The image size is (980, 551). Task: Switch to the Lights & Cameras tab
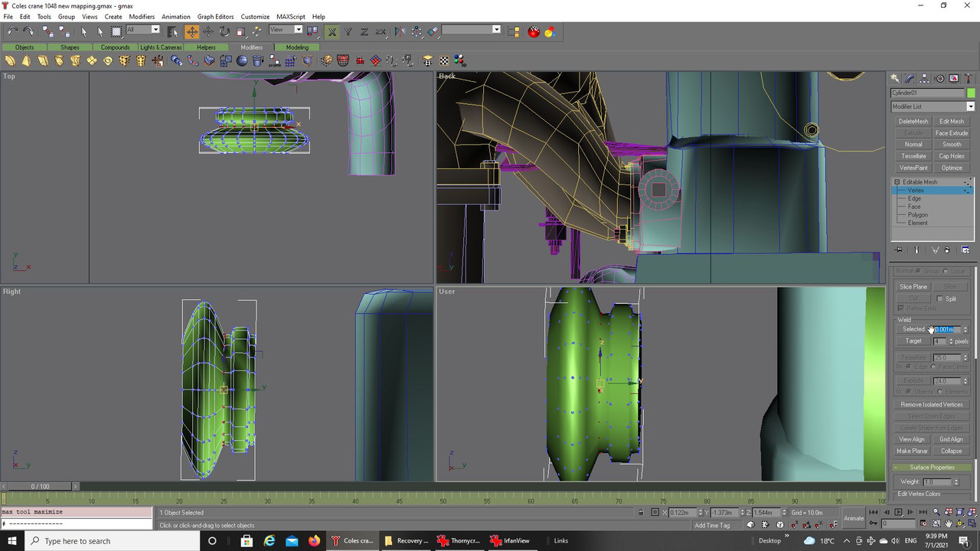click(x=161, y=47)
